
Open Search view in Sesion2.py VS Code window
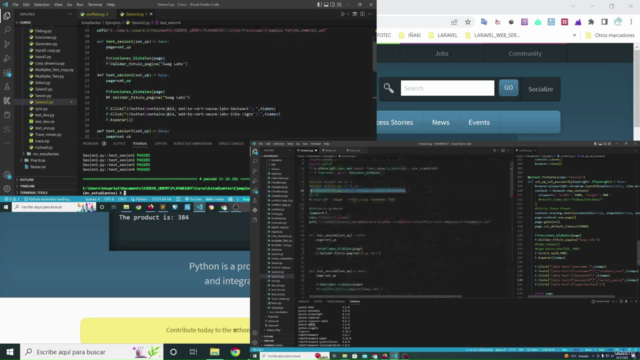point(7,30)
